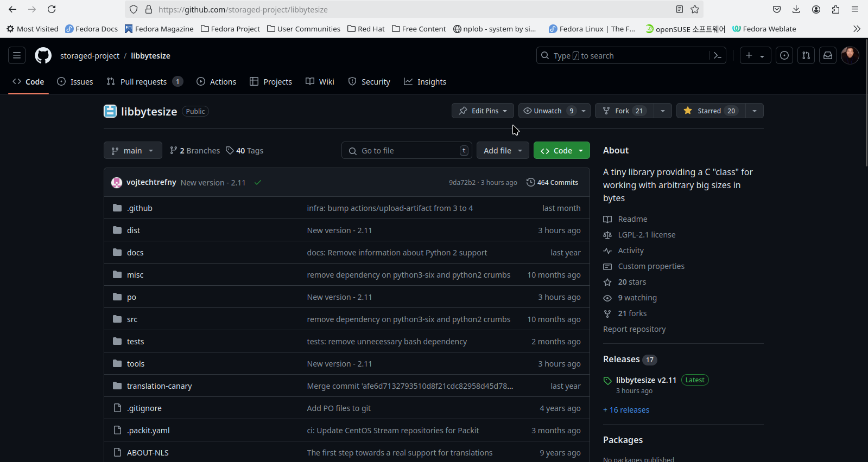
Task: Open the src folder
Action: click(x=132, y=319)
